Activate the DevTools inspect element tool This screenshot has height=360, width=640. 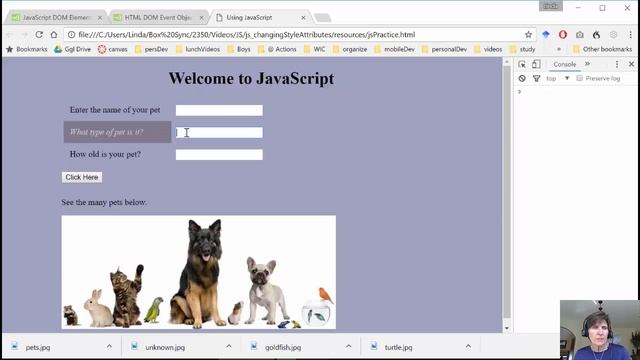tap(522, 64)
